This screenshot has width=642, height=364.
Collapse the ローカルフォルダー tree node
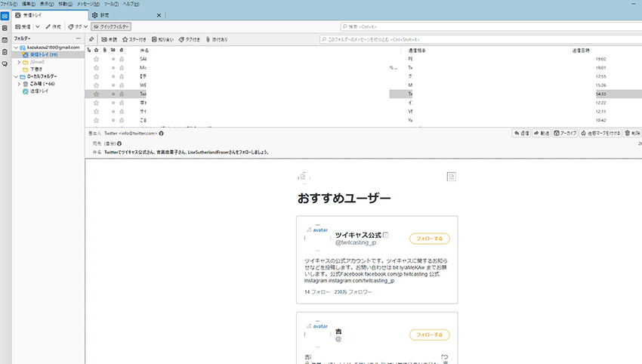coord(16,76)
